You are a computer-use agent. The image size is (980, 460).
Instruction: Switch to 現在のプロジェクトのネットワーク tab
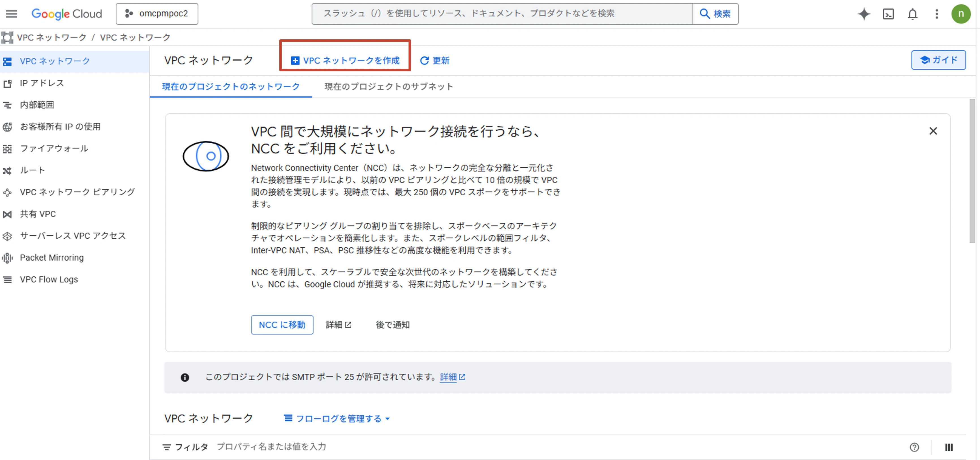pos(231,87)
